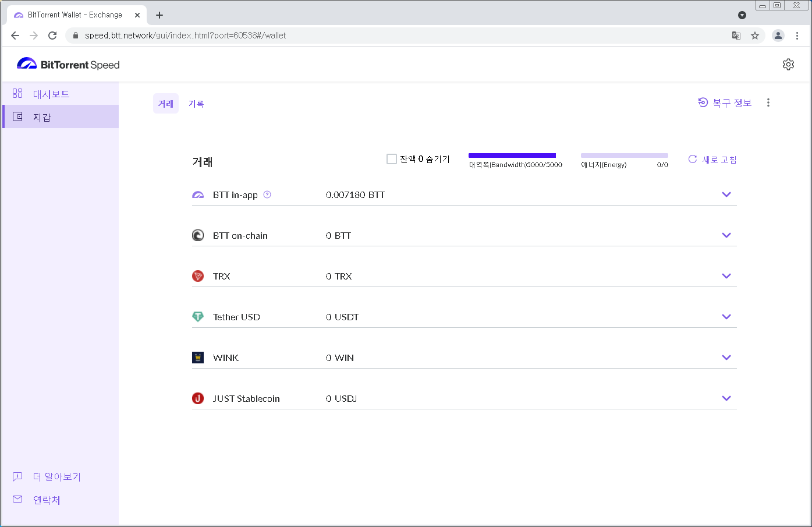Image resolution: width=812 pixels, height=527 pixels.
Task: Click the browser forward arrow
Action: 34,36
